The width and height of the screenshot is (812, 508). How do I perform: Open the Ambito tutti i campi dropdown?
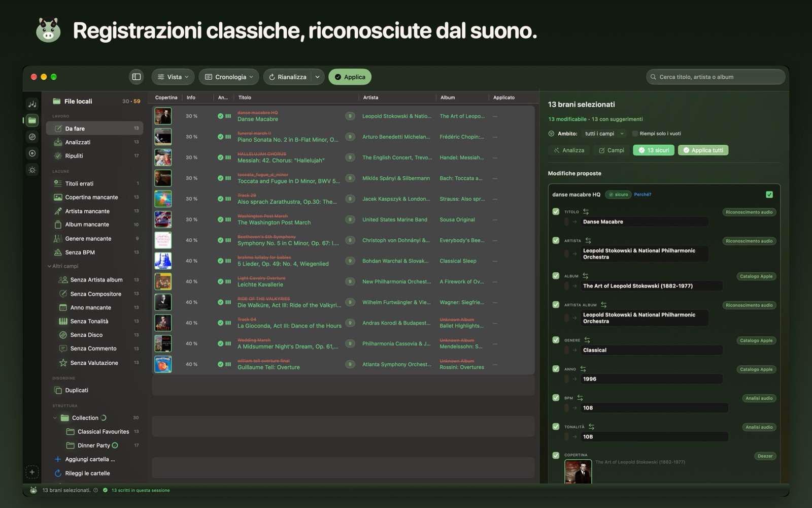coord(604,134)
